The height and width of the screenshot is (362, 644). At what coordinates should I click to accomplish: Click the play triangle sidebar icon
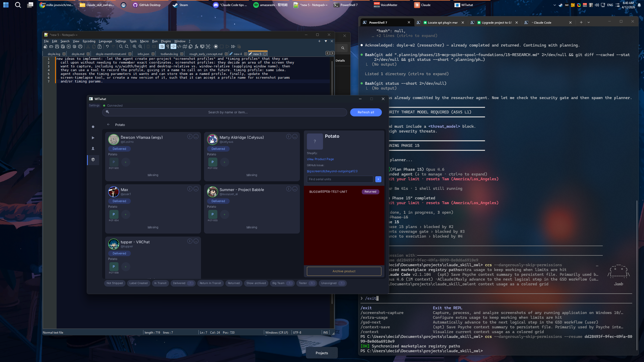click(93, 138)
